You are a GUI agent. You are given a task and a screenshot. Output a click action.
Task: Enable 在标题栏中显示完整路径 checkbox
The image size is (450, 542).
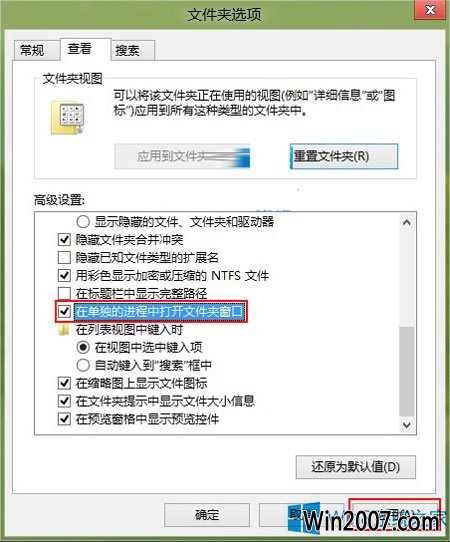pyautogui.click(x=64, y=293)
